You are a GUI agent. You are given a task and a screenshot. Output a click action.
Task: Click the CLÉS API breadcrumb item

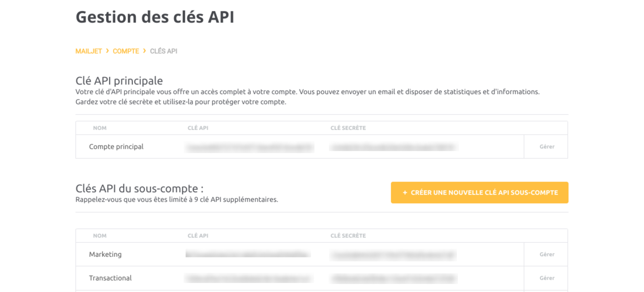[x=164, y=51]
